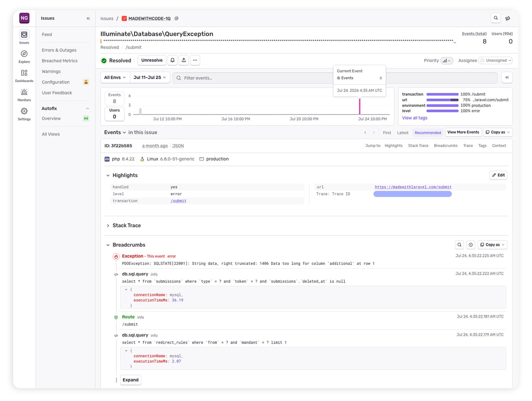
Task: Open the Dashboards icon in the sidebar
Action: pyautogui.click(x=24, y=73)
